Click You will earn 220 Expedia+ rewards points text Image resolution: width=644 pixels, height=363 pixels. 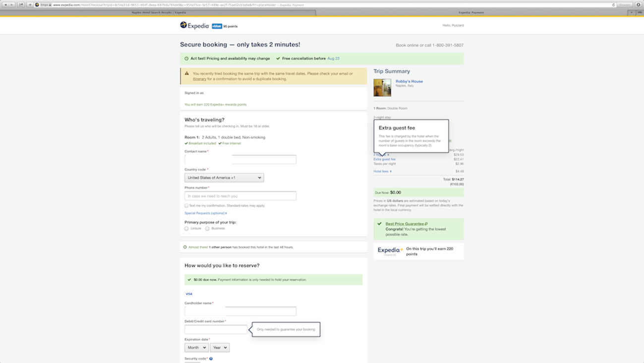pos(215,105)
